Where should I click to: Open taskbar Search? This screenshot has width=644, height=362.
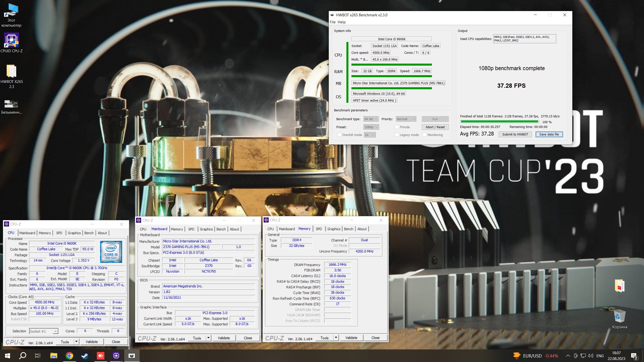23,356
